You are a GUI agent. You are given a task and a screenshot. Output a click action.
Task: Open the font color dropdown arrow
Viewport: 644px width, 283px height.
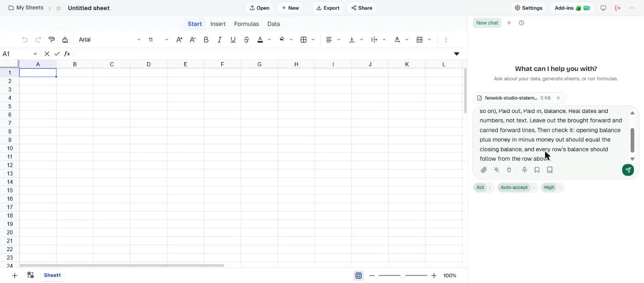pos(269,40)
